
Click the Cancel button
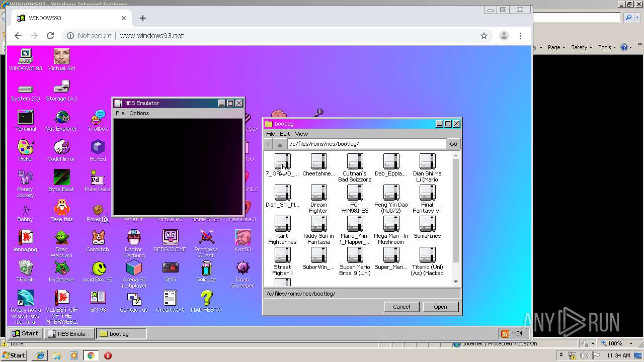pos(401,307)
